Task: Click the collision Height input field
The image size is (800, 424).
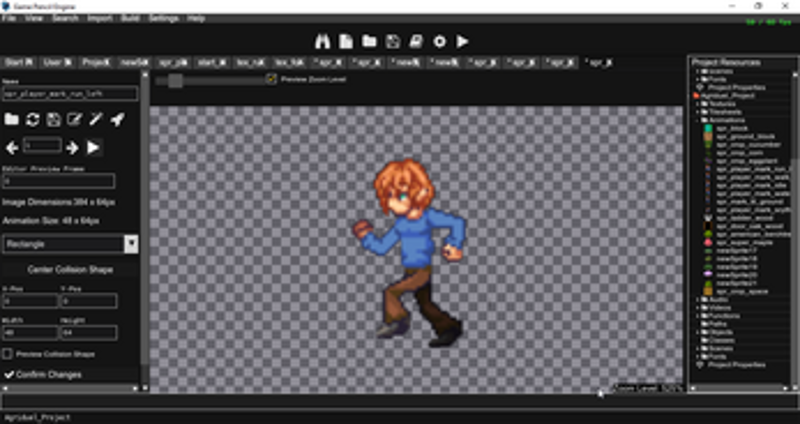Action: coord(89,333)
